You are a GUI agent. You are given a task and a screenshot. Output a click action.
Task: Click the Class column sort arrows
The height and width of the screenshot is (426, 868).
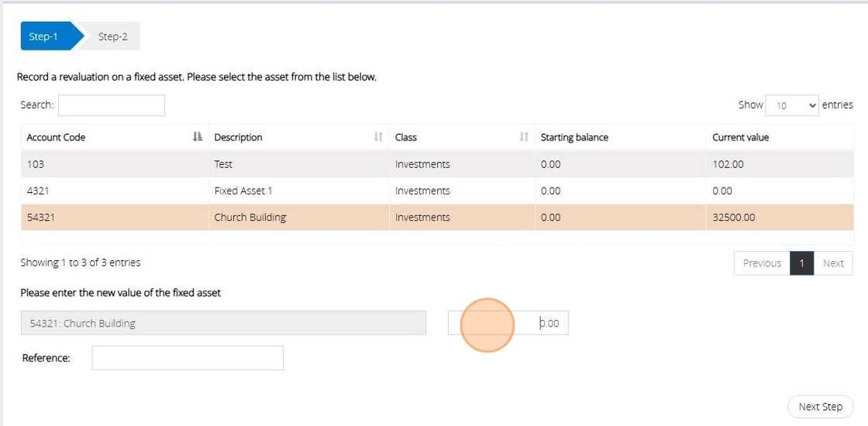click(524, 137)
